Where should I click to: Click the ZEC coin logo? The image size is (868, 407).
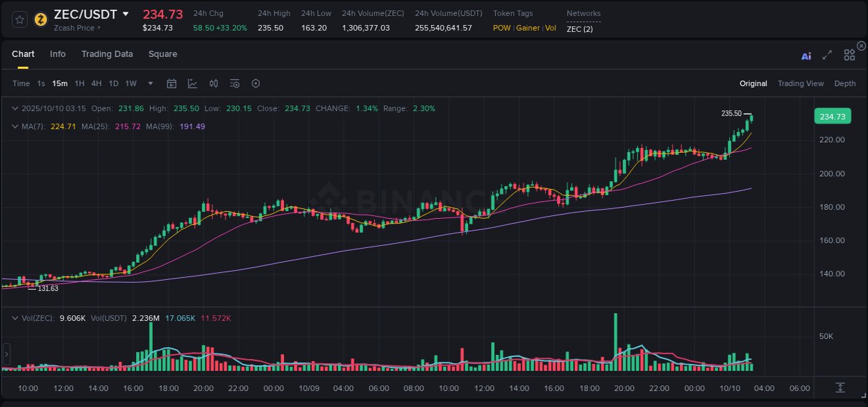(40, 19)
